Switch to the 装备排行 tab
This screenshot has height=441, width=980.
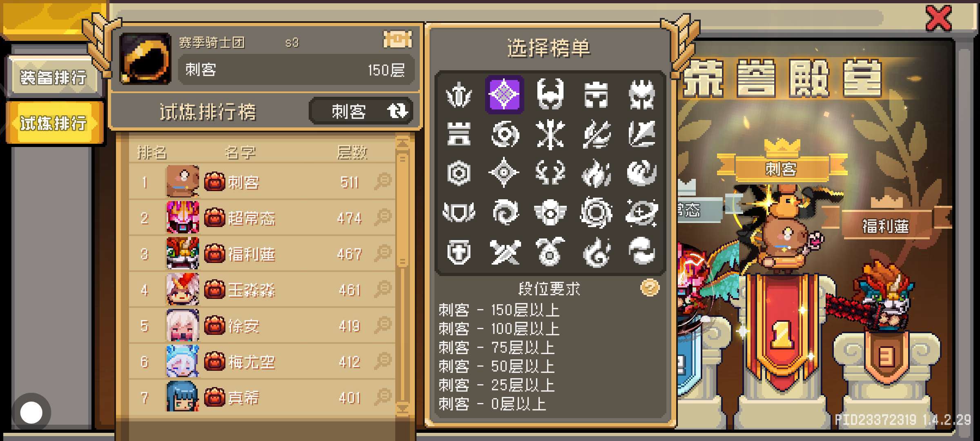click(x=53, y=77)
